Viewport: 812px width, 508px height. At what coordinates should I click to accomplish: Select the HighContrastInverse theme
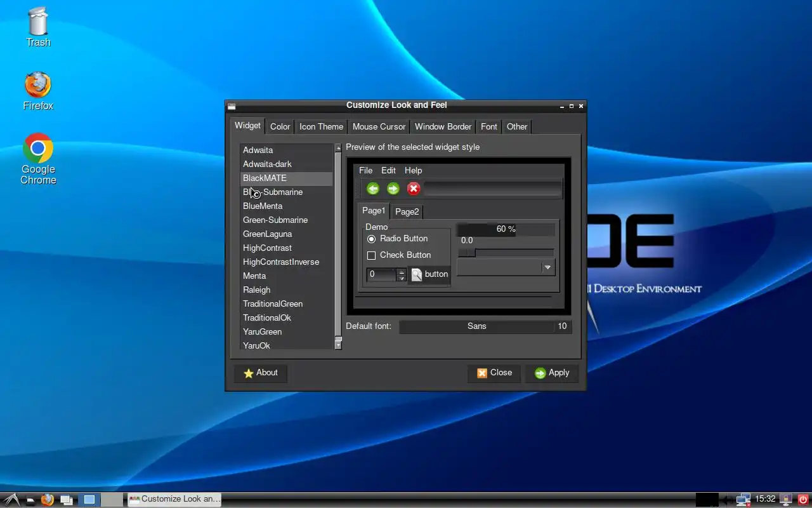286,262
